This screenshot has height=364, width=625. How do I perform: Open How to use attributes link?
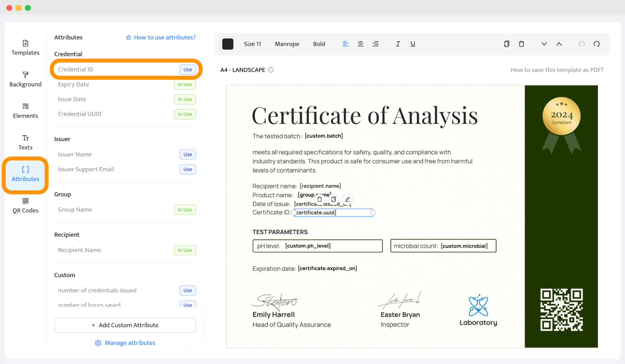pos(161,38)
